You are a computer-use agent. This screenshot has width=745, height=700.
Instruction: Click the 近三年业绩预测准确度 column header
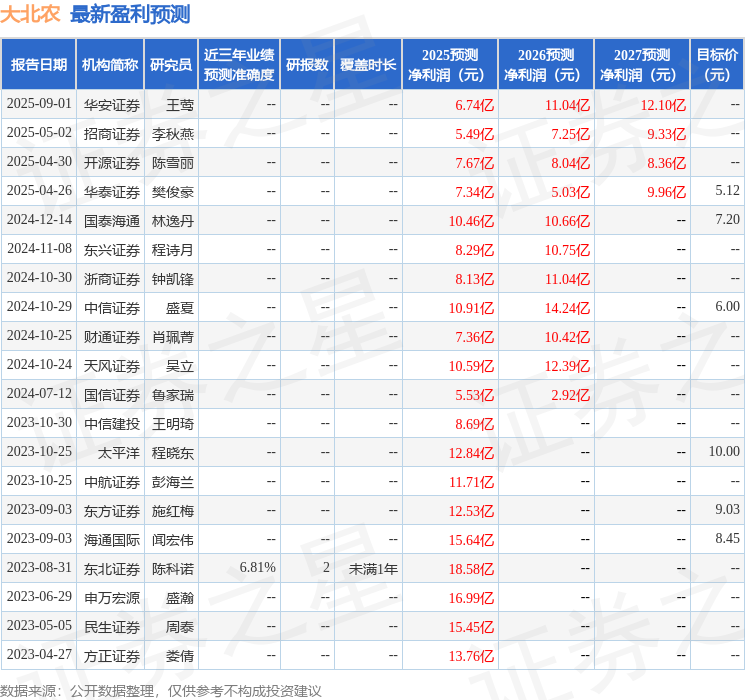point(238,64)
